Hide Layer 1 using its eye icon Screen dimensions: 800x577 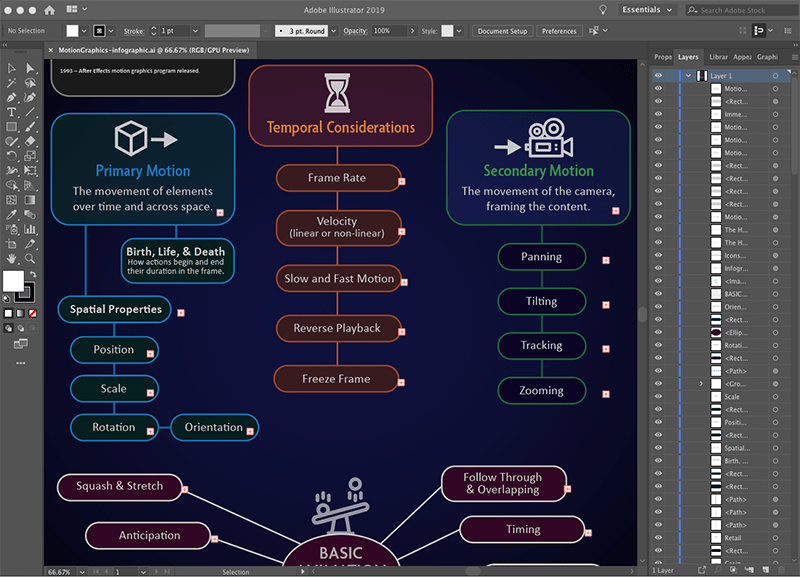click(x=658, y=76)
